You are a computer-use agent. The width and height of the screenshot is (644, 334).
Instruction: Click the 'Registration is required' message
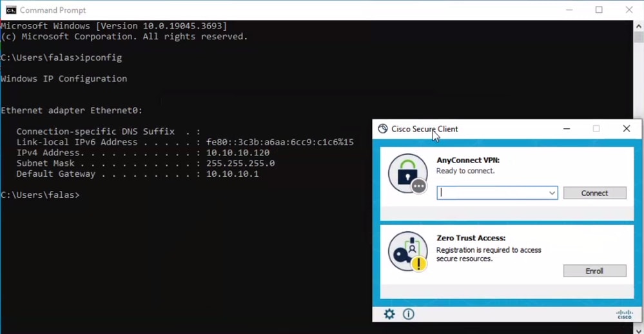coord(489,254)
